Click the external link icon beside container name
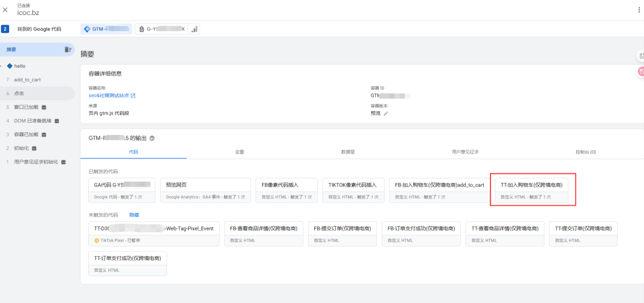 [133, 96]
